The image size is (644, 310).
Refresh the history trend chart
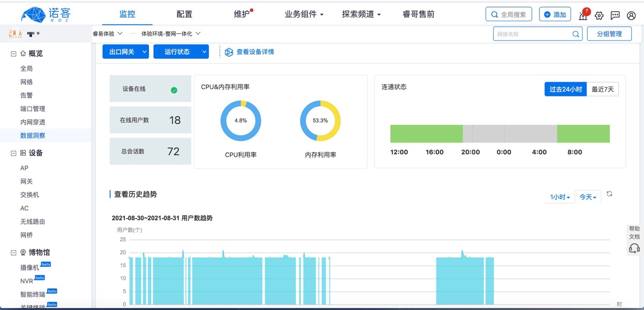609,194
